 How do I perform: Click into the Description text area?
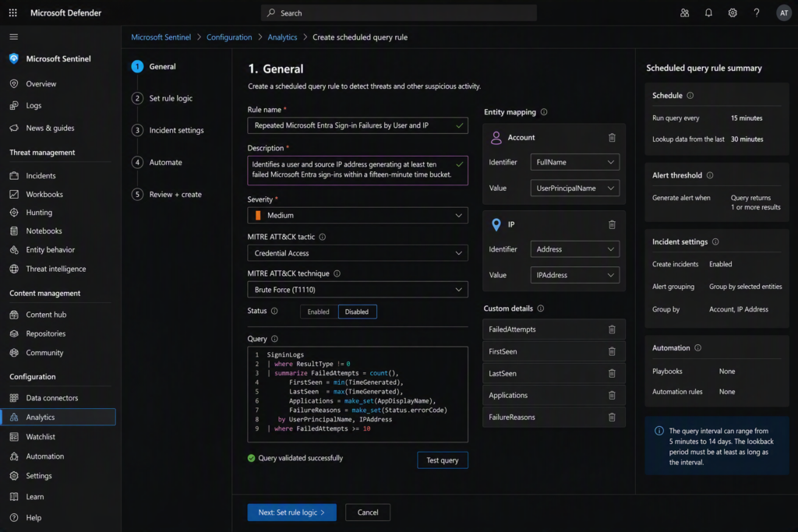[357, 171]
